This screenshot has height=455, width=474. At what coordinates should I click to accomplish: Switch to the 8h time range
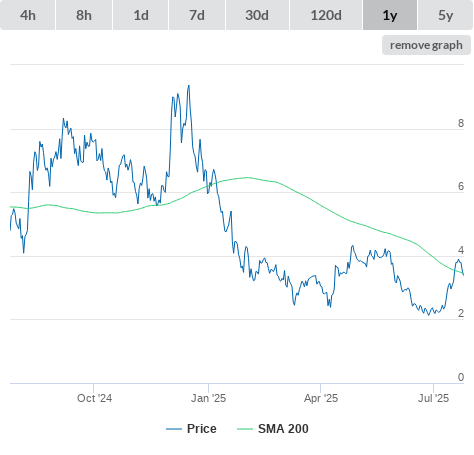pyautogui.click(x=84, y=15)
